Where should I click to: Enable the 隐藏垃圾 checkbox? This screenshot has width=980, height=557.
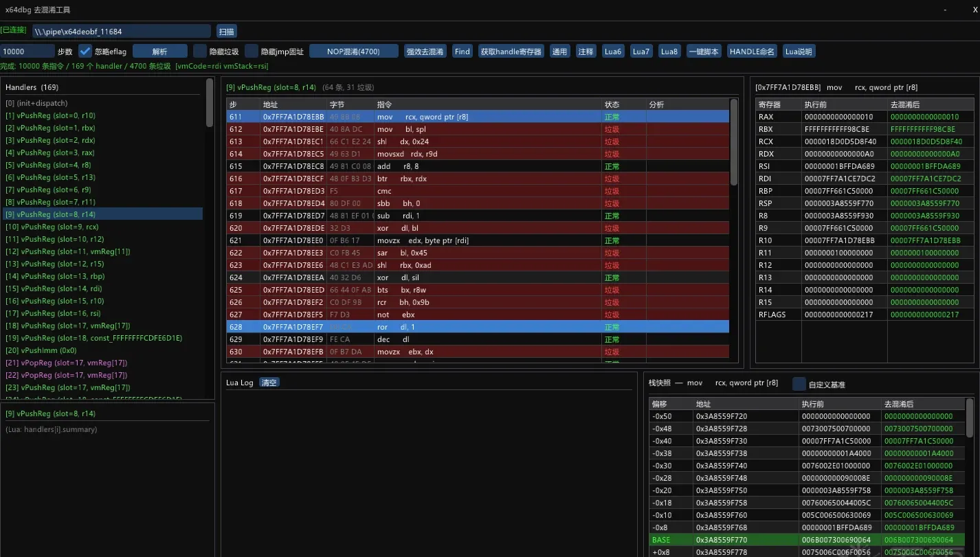pos(200,51)
